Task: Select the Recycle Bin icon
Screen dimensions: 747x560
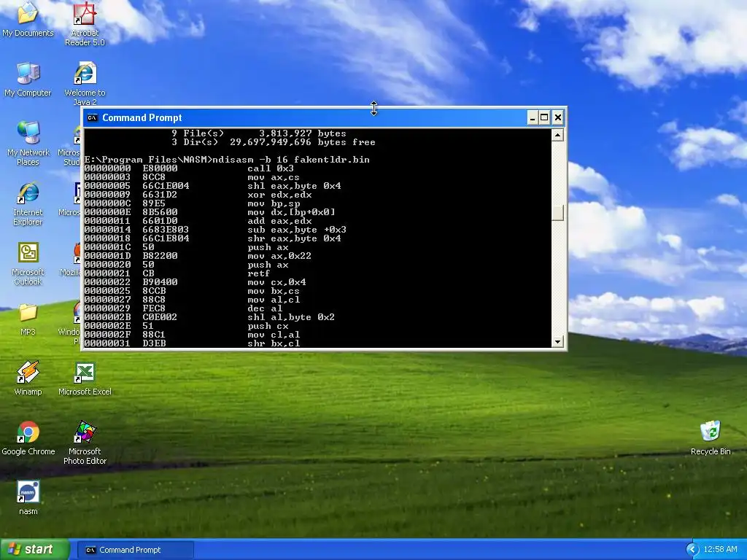Action: coord(711,438)
